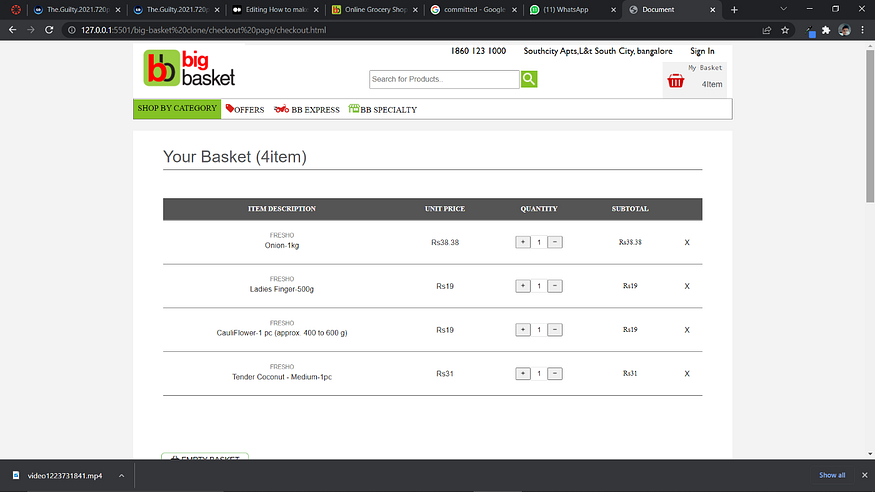
Task: Click the site info icon in address bar
Action: [x=71, y=30]
